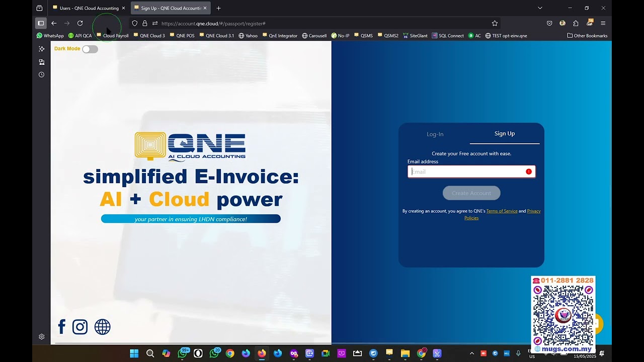Viewport: 644px width, 362px height.
Task: Open the tracking protection shield icon
Action: point(134,23)
